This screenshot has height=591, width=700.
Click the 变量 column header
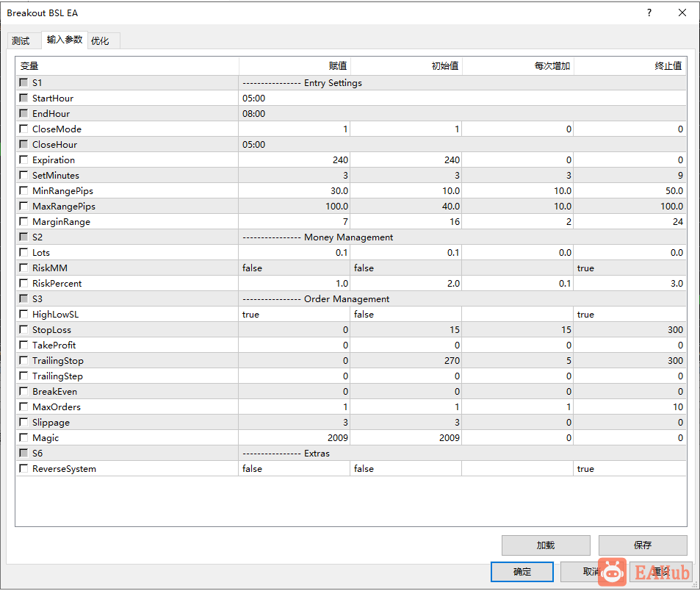pyautogui.click(x=127, y=66)
